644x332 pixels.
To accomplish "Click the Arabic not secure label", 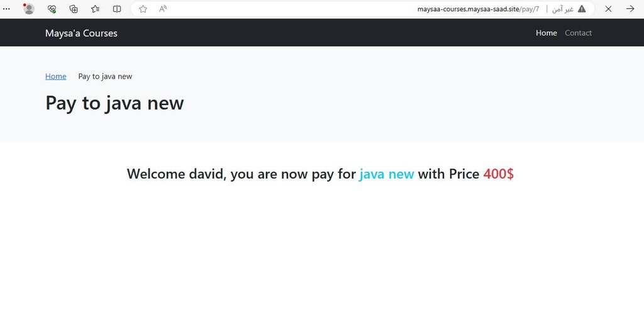I will tap(563, 9).
